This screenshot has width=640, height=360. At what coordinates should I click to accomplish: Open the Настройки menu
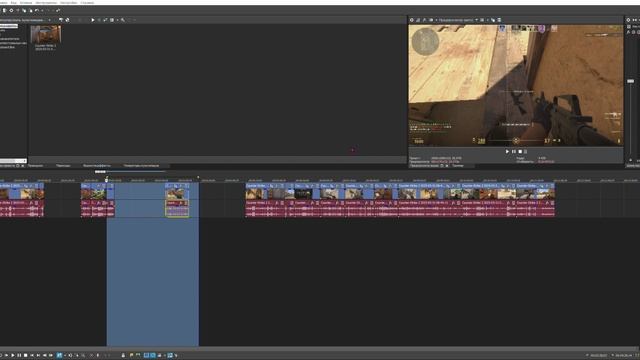(69, 2)
